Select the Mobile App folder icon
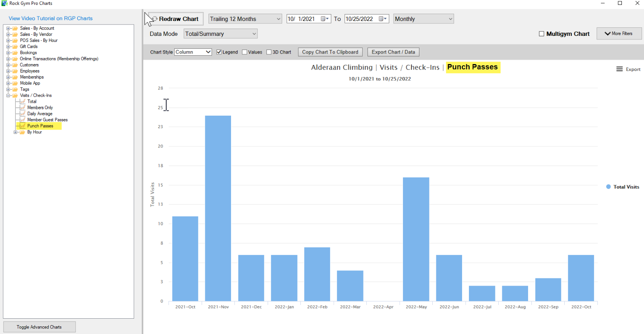The image size is (644, 334). (15, 83)
